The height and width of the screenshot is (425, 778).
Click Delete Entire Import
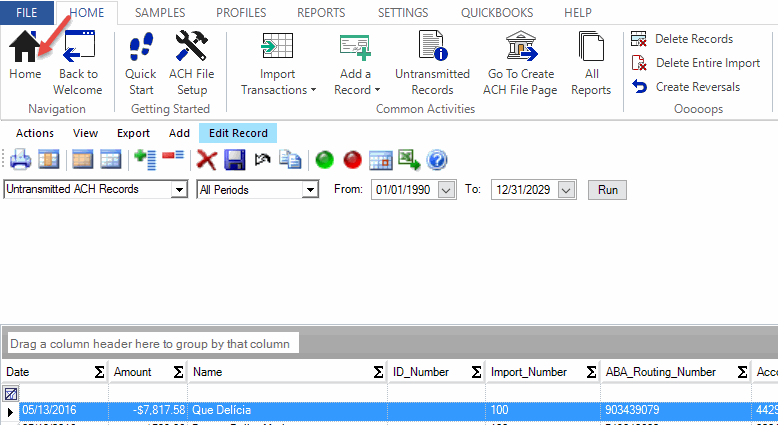pyautogui.click(x=707, y=63)
